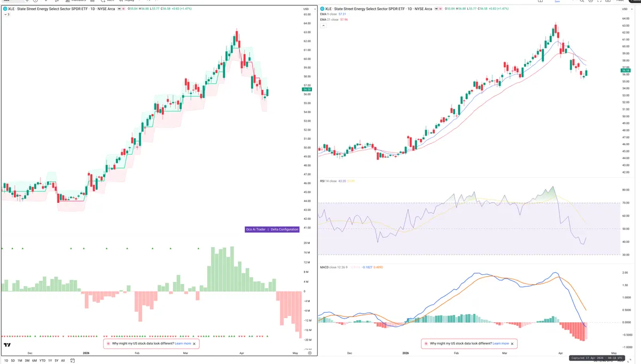Click the XLE symbol logo in right chart
Image resolution: width=641 pixels, height=364 pixels.
[x=322, y=9]
